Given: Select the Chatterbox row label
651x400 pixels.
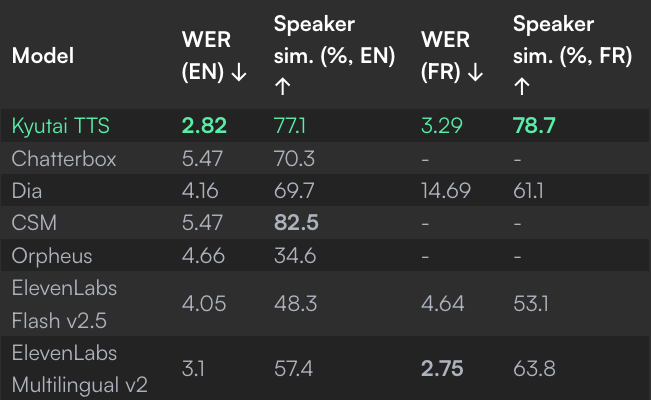Looking at the screenshot, I should tap(64, 159).
